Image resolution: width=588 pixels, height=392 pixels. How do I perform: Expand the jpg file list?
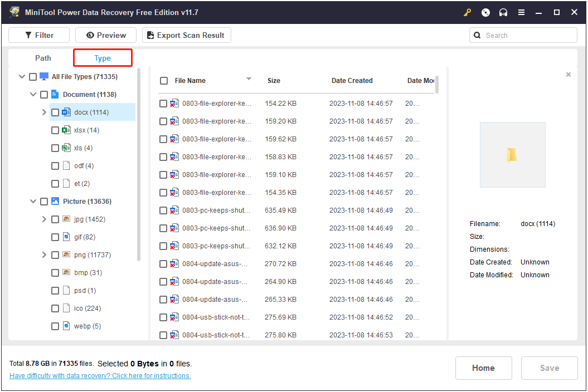point(44,219)
